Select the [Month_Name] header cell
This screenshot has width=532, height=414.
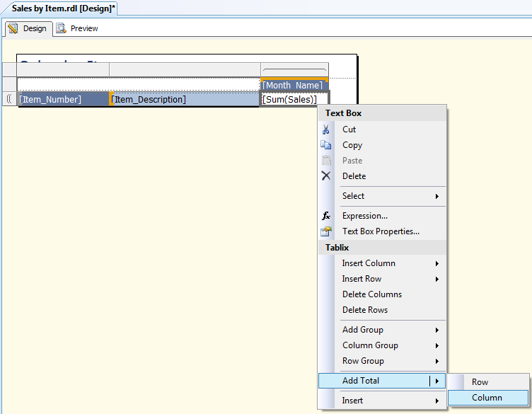coord(293,86)
